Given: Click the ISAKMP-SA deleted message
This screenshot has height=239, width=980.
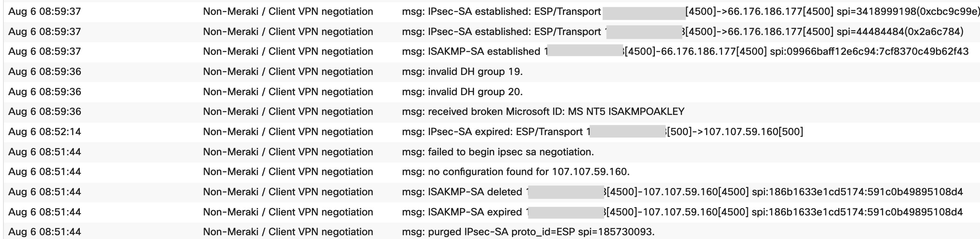Looking at the screenshot, I should pos(475,192).
